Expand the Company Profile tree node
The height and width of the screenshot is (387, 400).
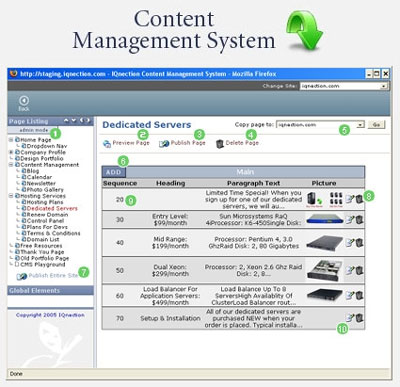point(11,152)
